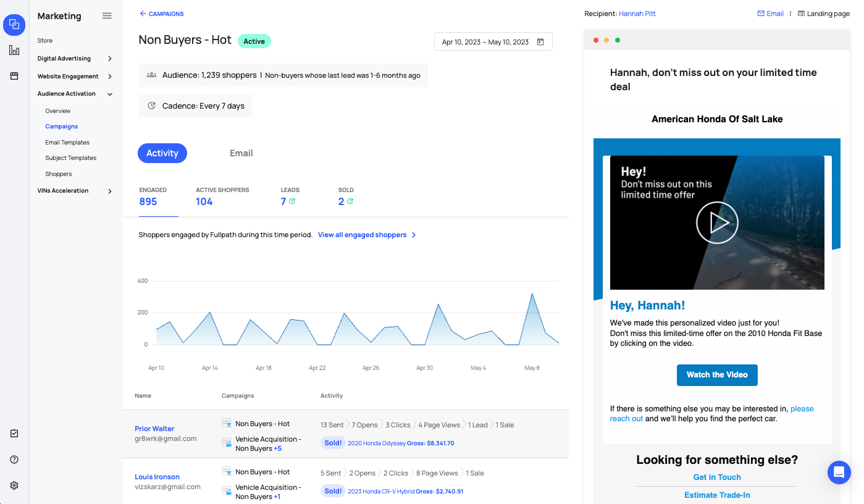This screenshot has width=864, height=504.
Task: Select the Active Shoppers metric tab
Action: (222, 196)
